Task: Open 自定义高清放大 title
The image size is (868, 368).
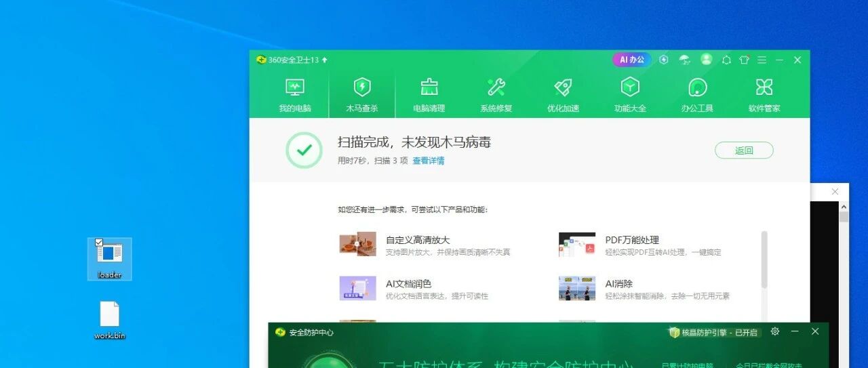Action: [x=418, y=240]
